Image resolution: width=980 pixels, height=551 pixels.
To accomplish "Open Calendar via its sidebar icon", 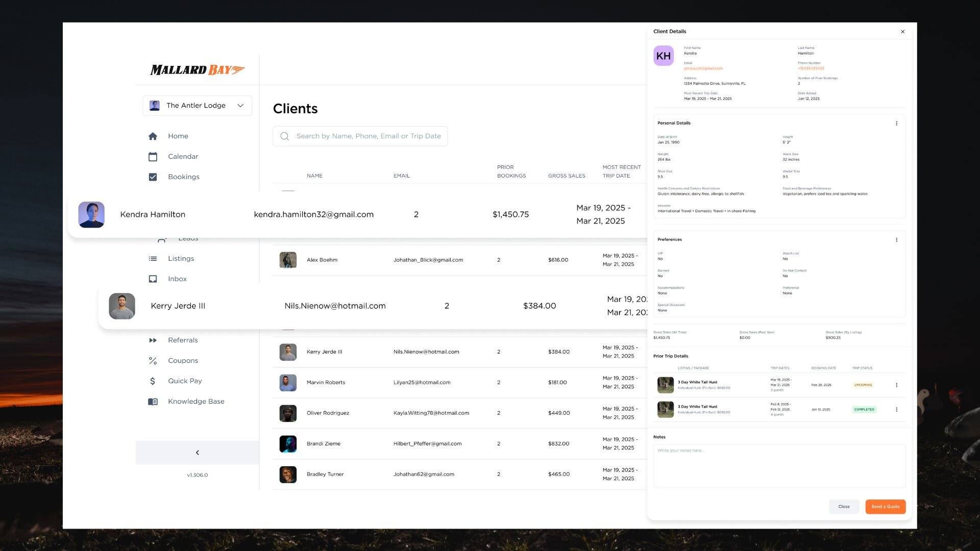I will pyautogui.click(x=153, y=157).
